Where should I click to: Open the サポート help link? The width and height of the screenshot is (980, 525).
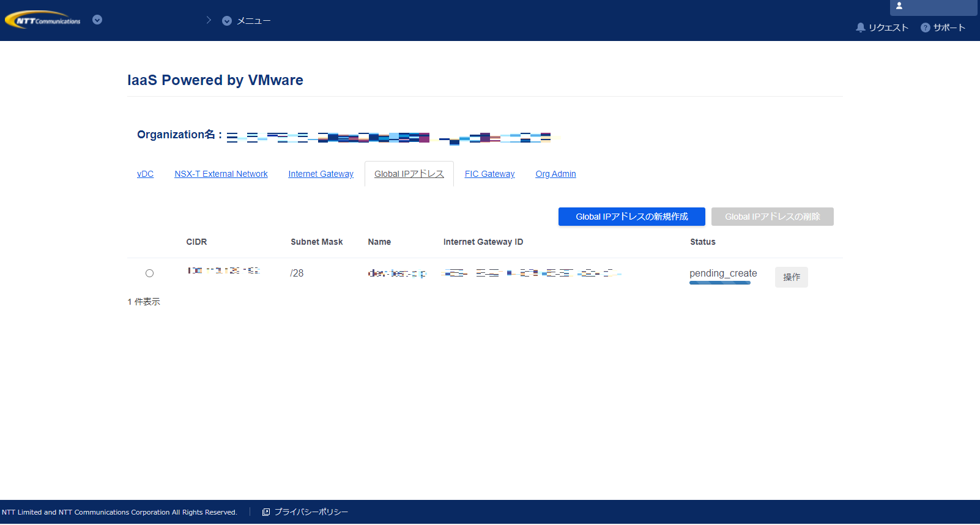(943, 28)
